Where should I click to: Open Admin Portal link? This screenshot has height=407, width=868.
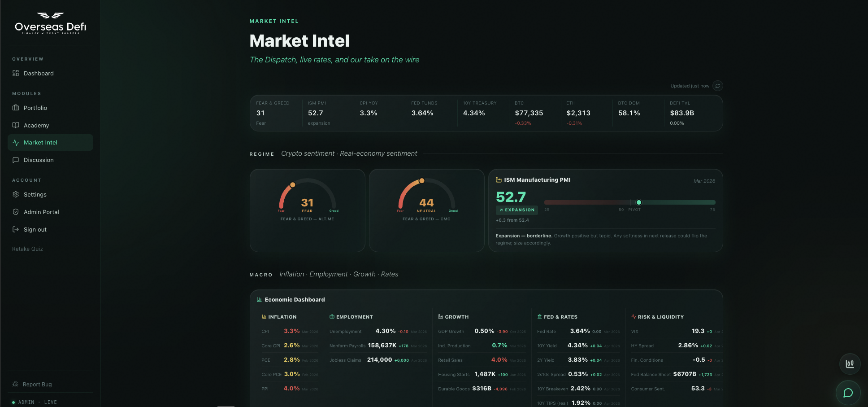[x=50, y=212]
